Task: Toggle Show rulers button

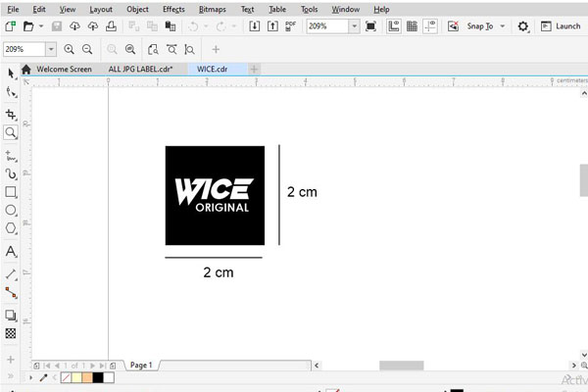Action: tap(394, 26)
